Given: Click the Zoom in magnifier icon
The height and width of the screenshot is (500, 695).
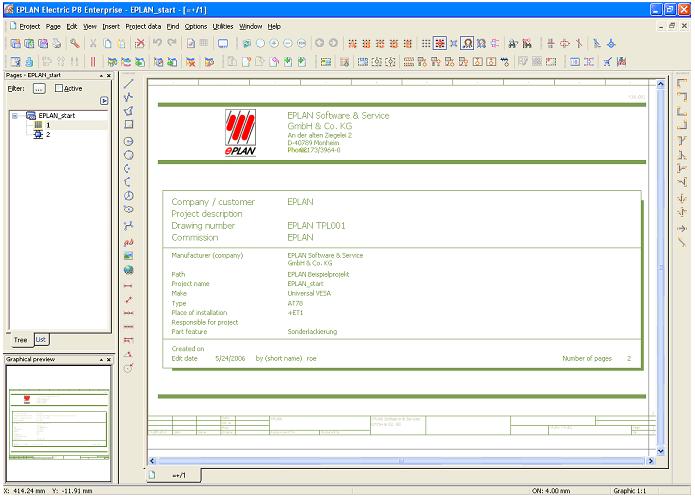Looking at the screenshot, I should [x=274, y=43].
